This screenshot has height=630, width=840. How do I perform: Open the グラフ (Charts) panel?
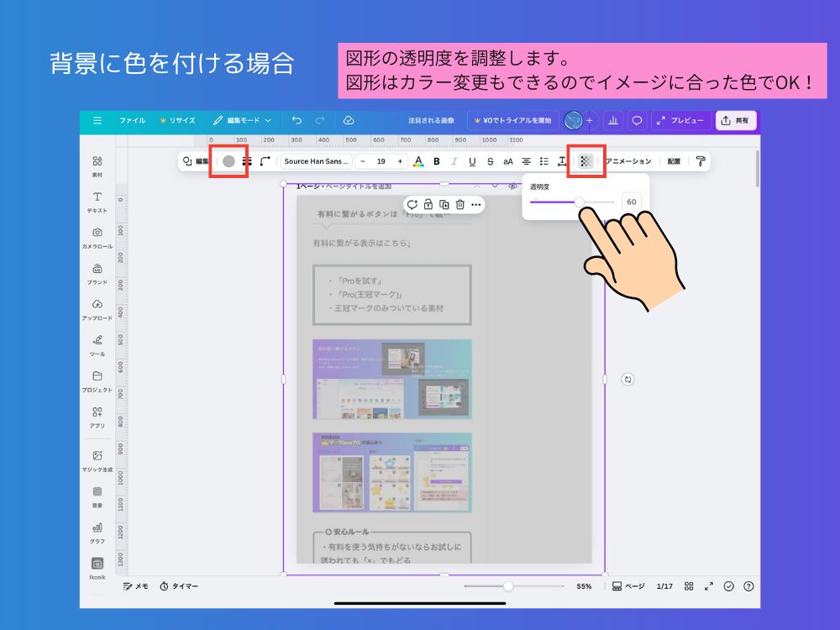pos(97,531)
